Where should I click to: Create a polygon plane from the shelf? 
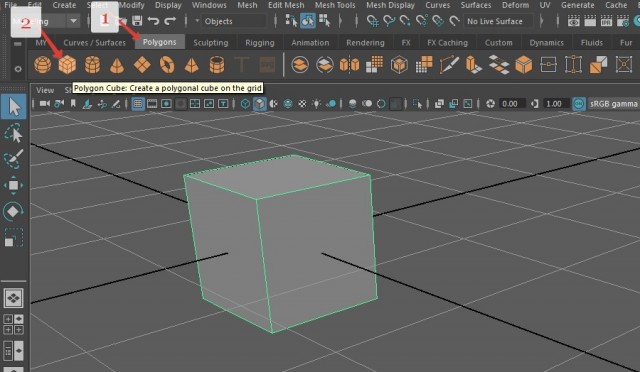[x=142, y=65]
